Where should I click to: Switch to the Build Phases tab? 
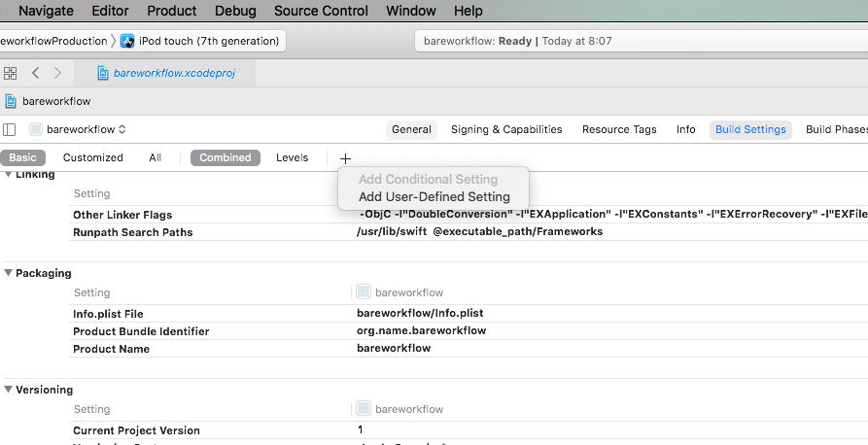coord(837,129)
